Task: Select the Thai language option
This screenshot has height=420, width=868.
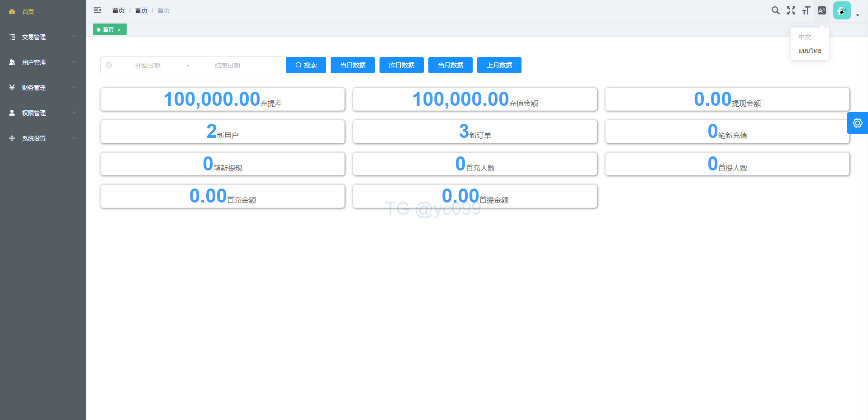Action: [809, 51]
